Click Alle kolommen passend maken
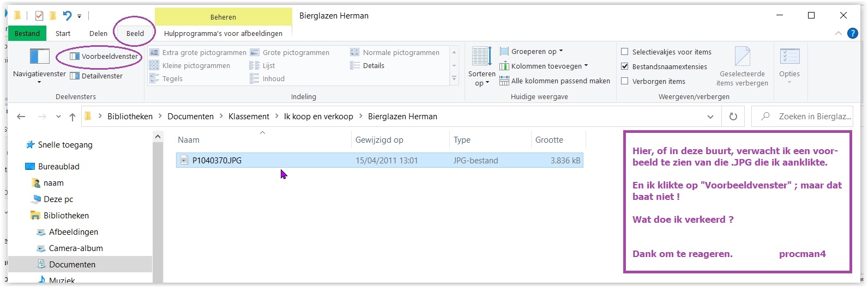 coord(560,81)
